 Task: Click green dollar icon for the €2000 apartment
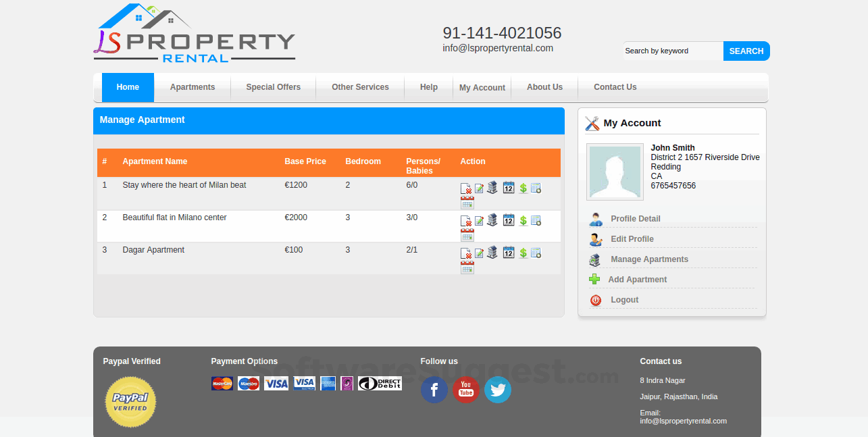point(524,221)
